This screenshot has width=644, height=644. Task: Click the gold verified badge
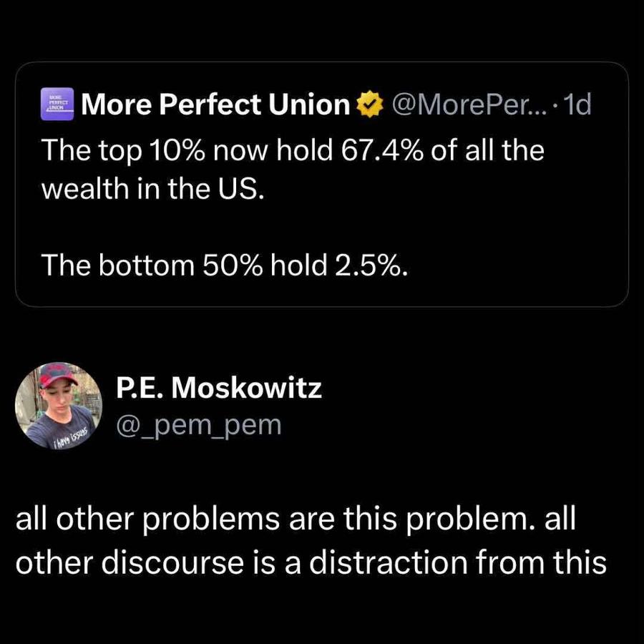coord(369,105)
